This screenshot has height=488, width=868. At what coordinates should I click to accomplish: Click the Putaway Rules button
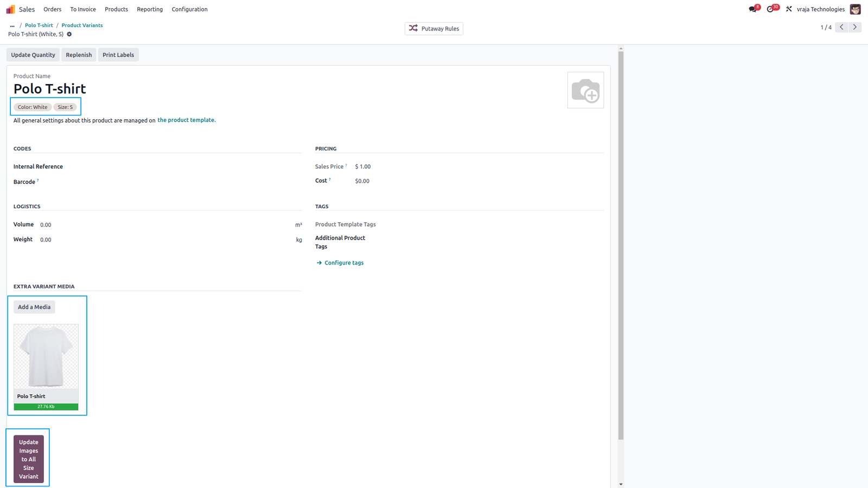(434, 29)
